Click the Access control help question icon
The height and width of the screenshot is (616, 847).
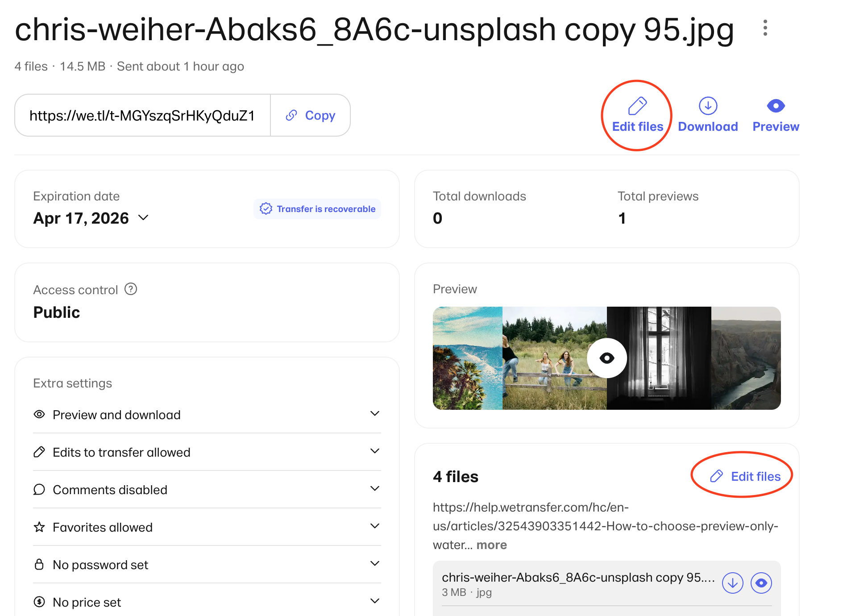[131, 289]
